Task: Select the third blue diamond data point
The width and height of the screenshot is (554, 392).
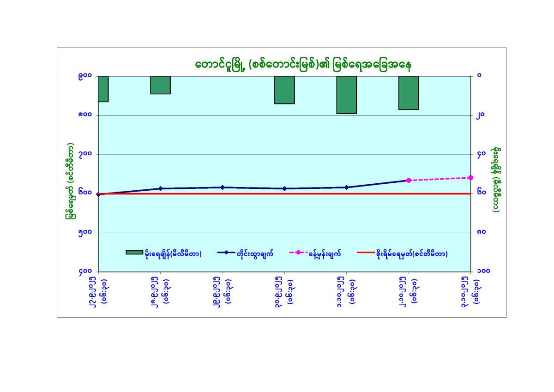Action: [x=223, y=187]
